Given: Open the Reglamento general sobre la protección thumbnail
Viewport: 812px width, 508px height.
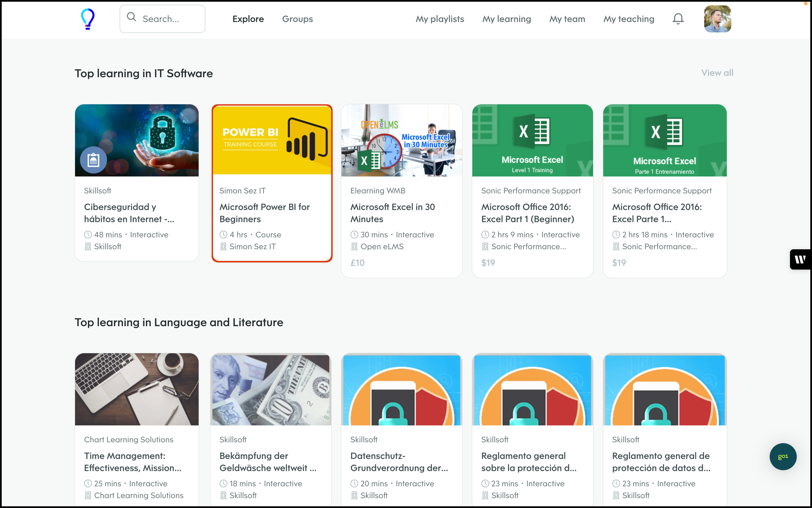Looking at the screenshot, I should [532, 389].
